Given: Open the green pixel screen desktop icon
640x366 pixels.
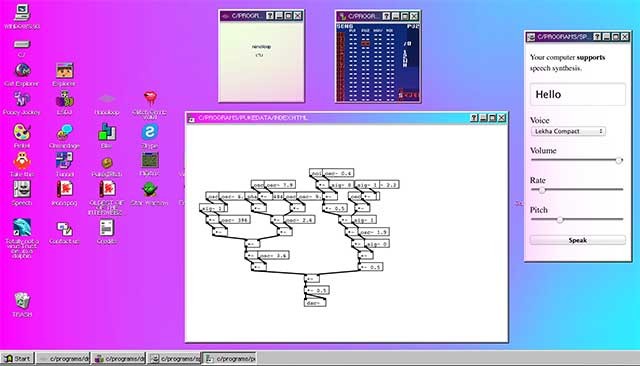Looking at the screenshot, I should [x=150, y=160].
